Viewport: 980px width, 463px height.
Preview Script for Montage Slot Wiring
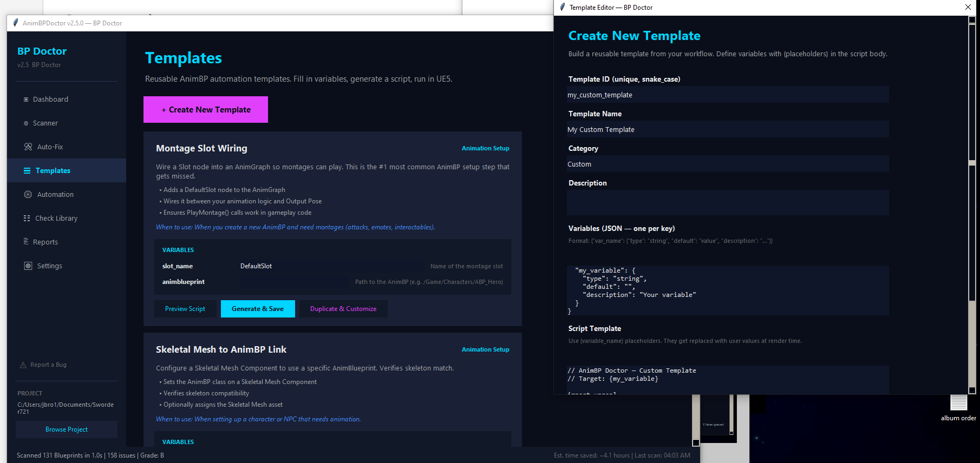(185, 309)
